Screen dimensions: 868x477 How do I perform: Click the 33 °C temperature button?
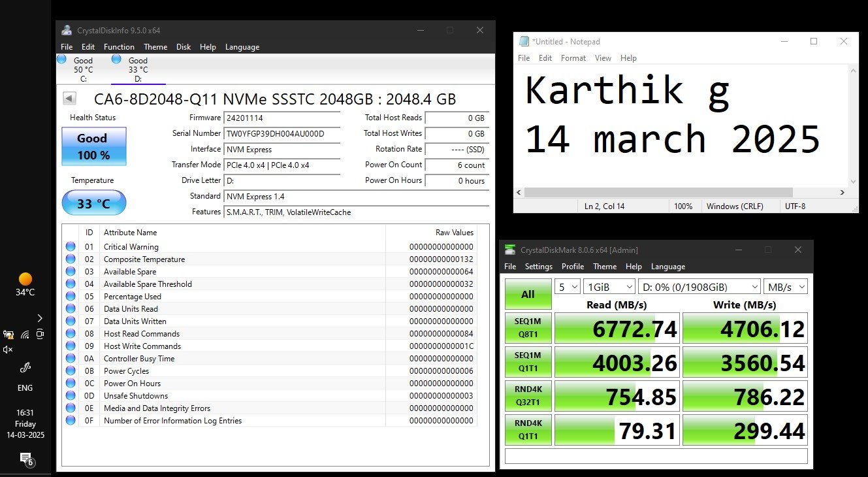(93, 203)
